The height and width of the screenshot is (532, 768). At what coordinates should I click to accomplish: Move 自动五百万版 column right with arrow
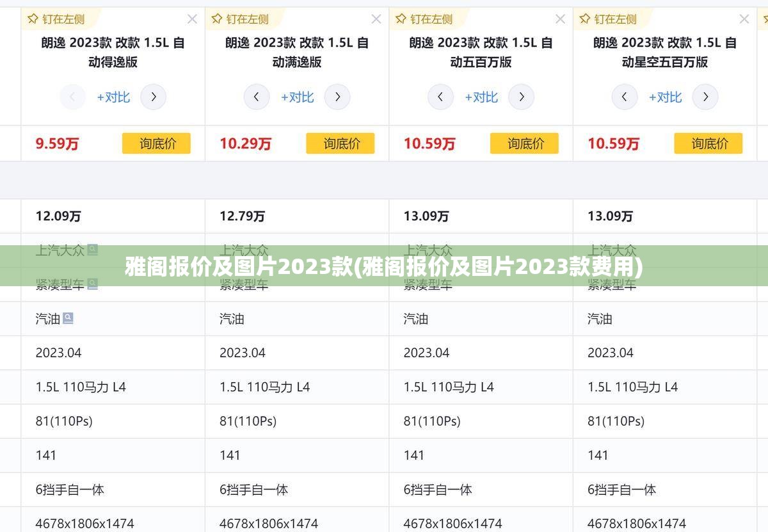click(x=522, y=97)
